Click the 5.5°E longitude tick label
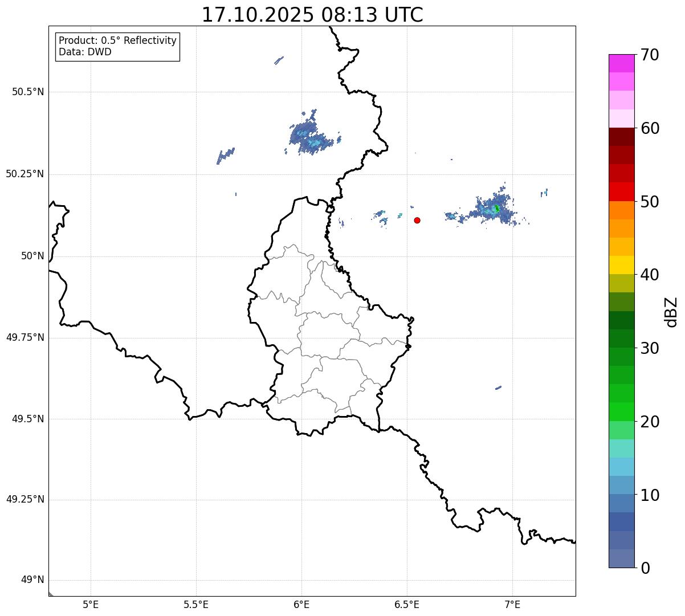Image resolution: width=685 pixels, height=616 pixels. pyautogui.click(x=196, y=604)
